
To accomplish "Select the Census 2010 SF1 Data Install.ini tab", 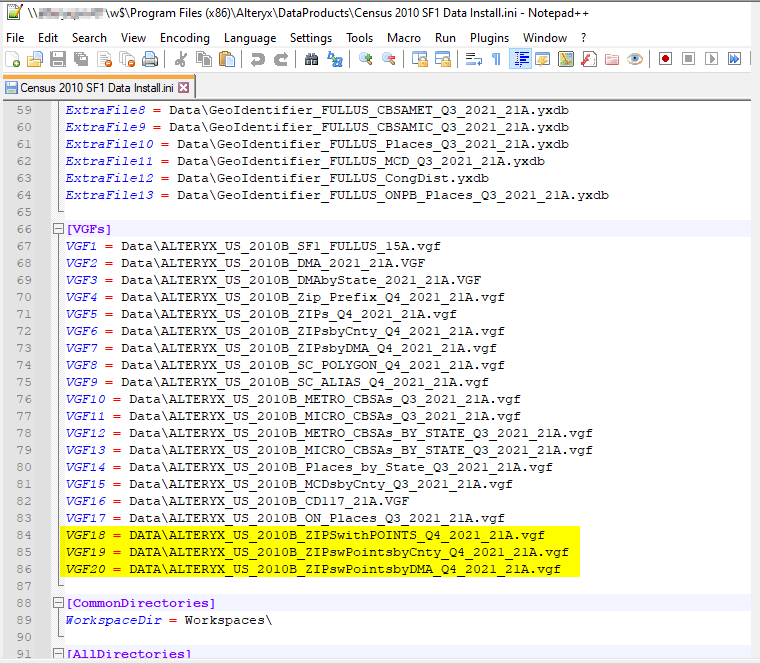I will coord(97,88).
